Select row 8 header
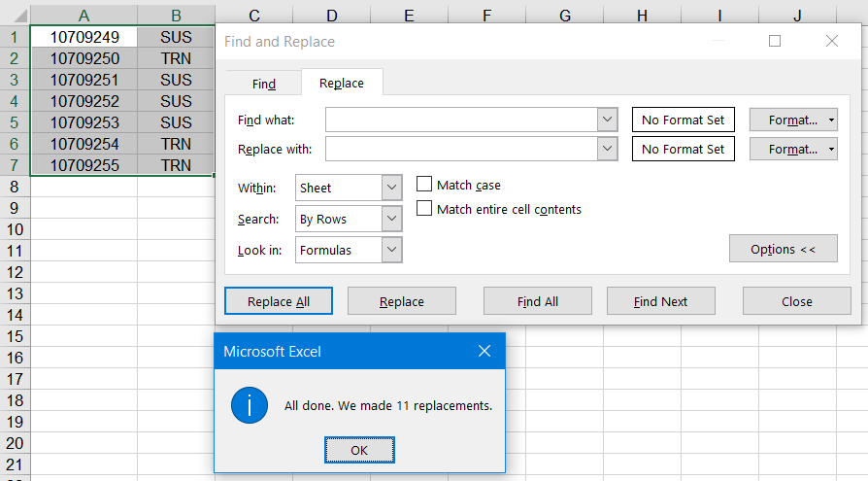The image size is (868, 481). pyautogui.click(x=15, y=187)
